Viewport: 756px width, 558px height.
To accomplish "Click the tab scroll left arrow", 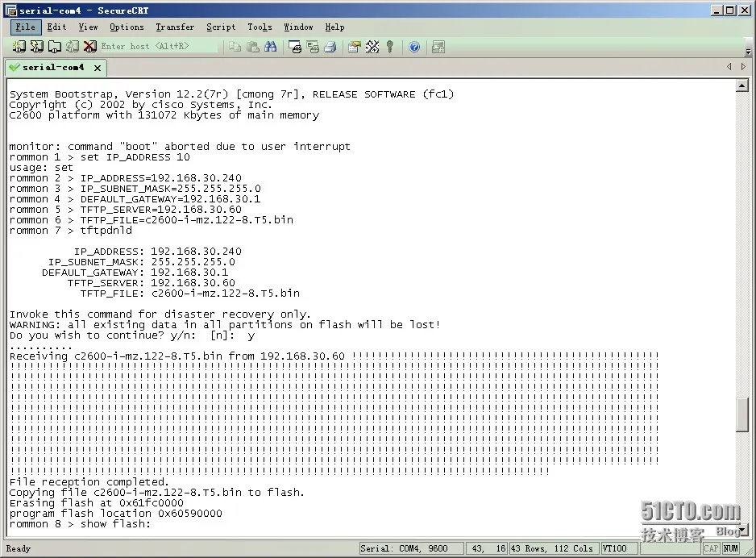I will pos(729,67).
